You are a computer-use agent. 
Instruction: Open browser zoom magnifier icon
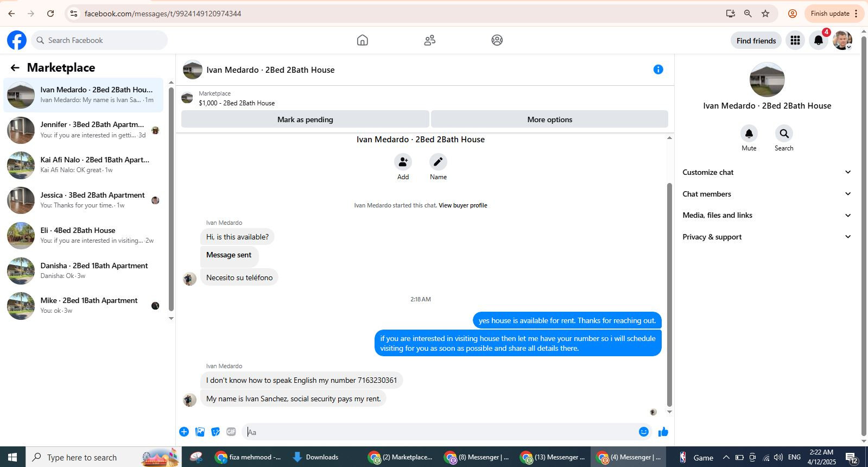coord(748,14)
